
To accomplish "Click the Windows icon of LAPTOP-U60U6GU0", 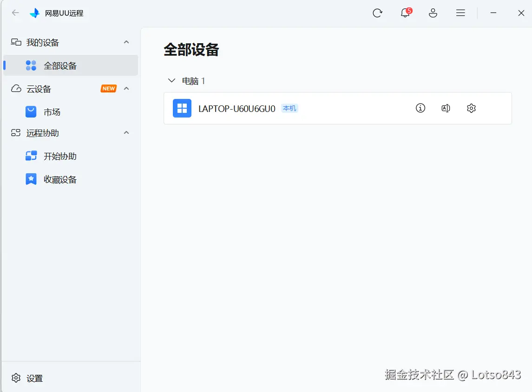I will (x=182, y=108).
